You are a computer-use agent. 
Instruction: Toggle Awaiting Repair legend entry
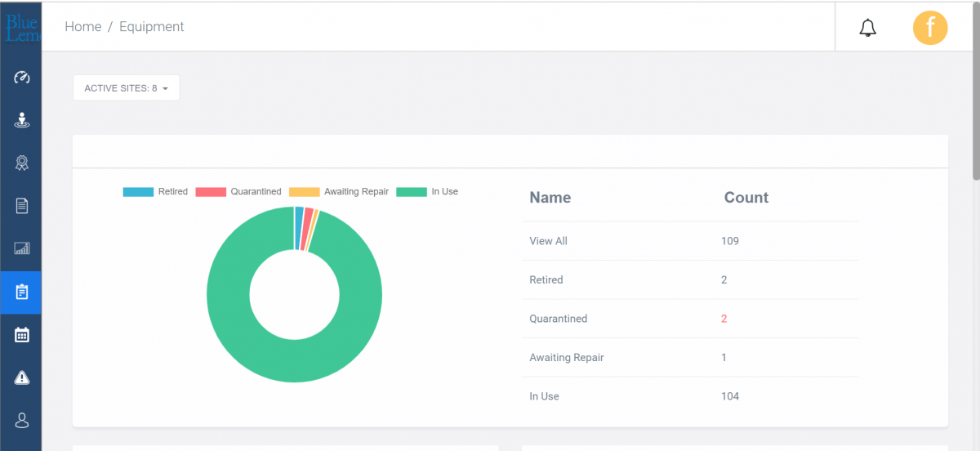coord(339,192)
